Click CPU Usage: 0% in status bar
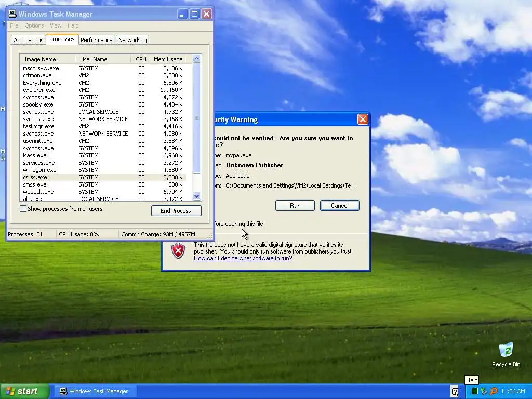 [79, 234]
